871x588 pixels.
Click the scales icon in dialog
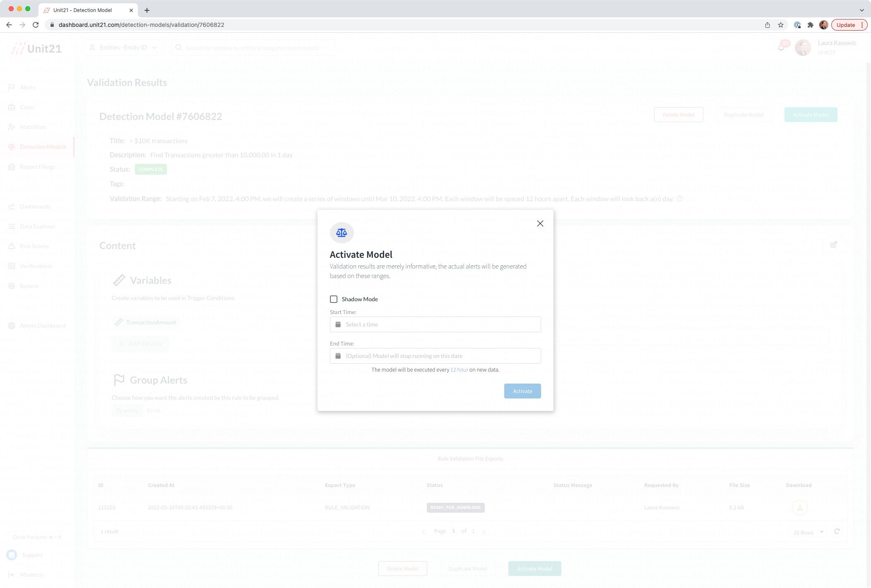[342, 233]
